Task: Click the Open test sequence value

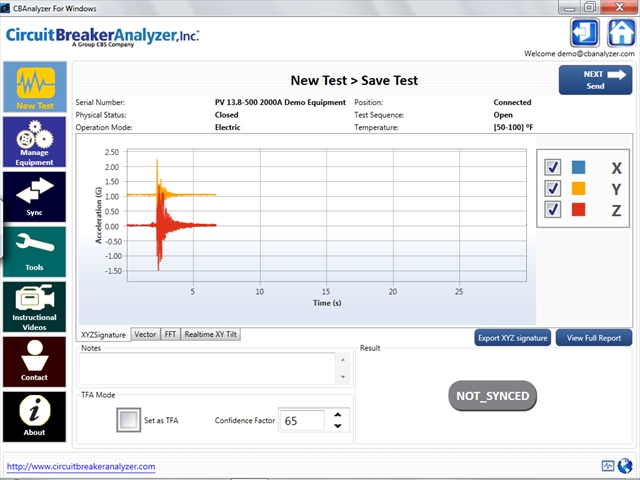Action: pos(503,115)
